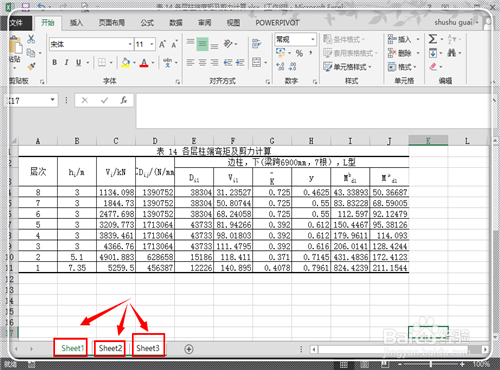This screenshot has width=500, height=370.
Task: Open 条件格式 conditional formatting
Action: tap(344, 39)
